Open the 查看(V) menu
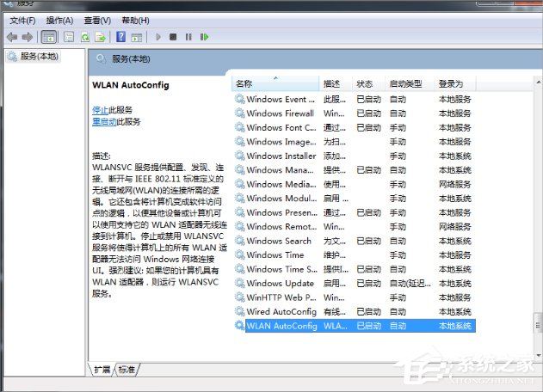Image resolution: width=543 pixels, height=392 pixels. pos(96,20)
